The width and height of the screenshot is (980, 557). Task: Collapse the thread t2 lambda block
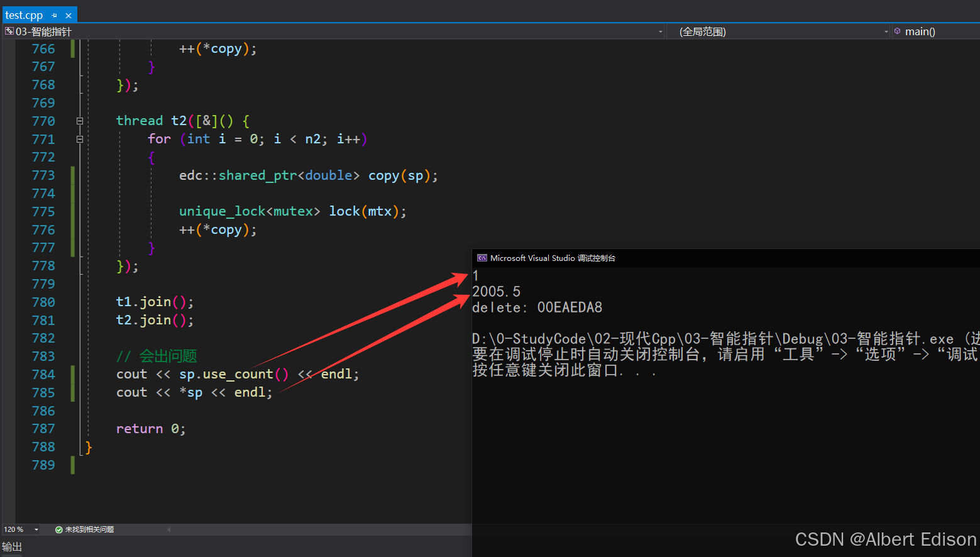(x=80, y=121)
